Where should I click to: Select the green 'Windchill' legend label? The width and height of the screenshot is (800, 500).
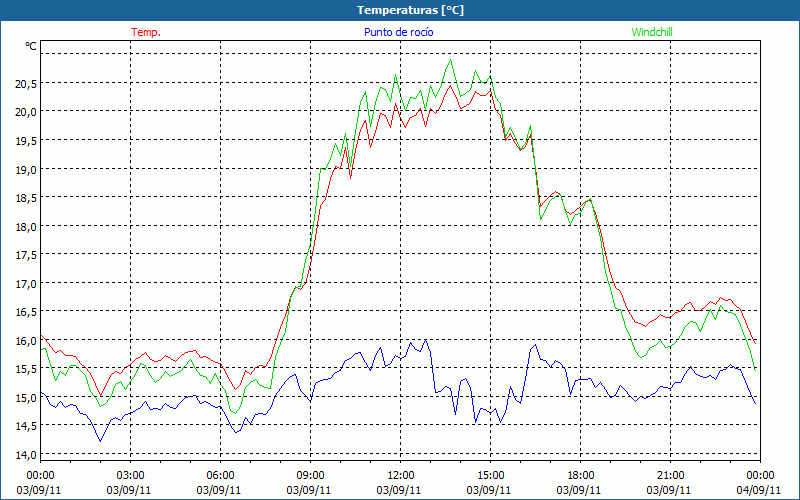[652, 32]
